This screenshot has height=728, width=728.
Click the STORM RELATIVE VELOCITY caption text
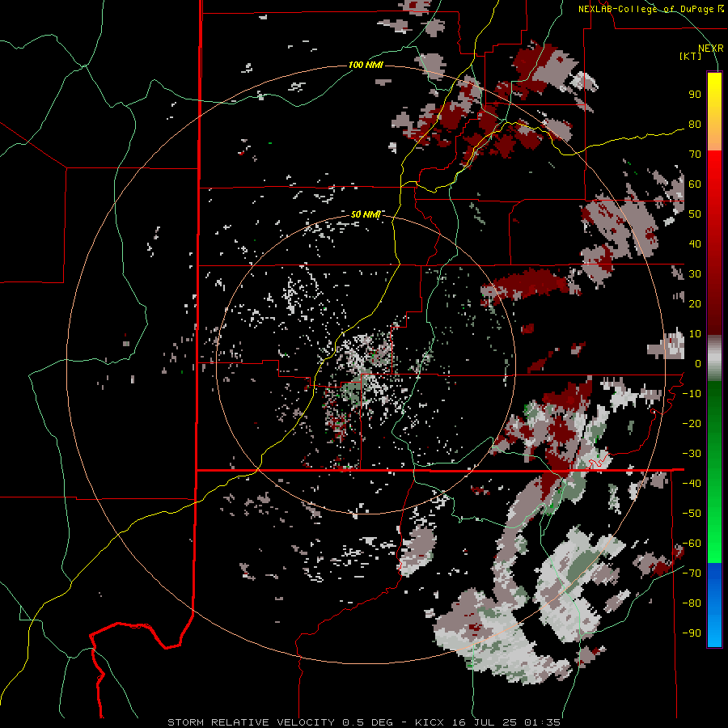click(251, 722)
